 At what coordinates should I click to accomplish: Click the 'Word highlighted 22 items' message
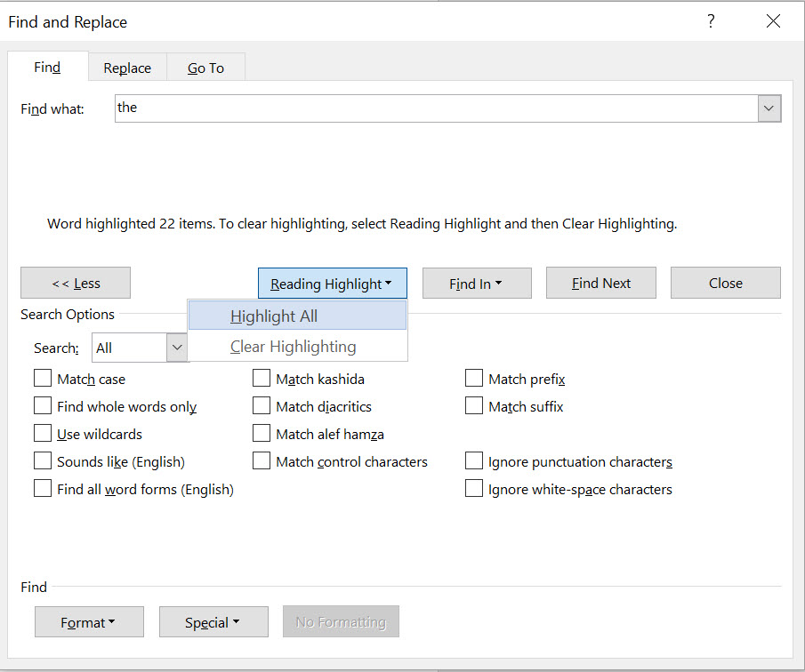click(x=362, y=224)
